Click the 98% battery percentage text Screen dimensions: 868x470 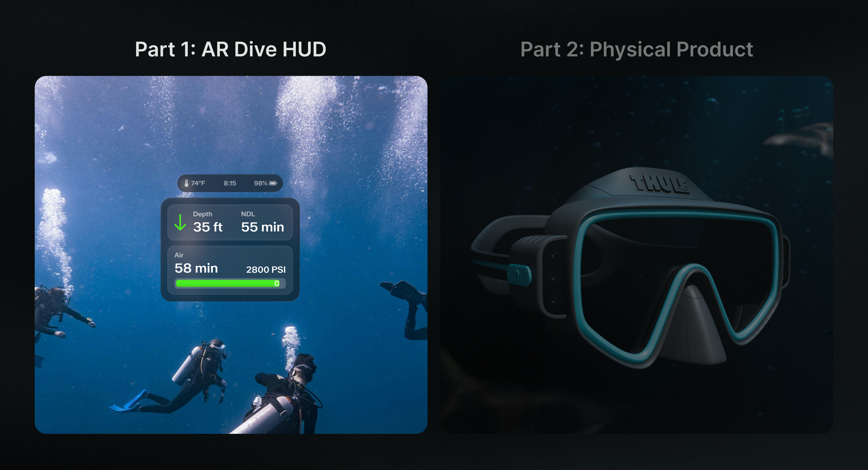(x=260, y=183)
